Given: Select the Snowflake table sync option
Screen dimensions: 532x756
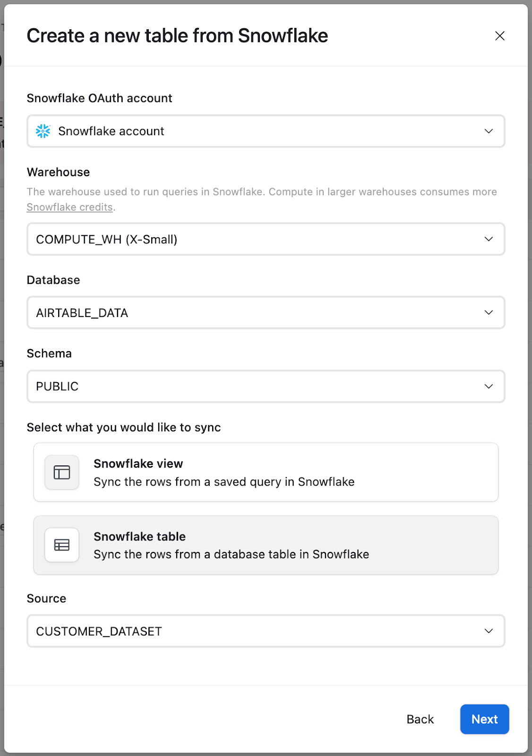Looking at the screenshot, I should [x=266, y=545].
